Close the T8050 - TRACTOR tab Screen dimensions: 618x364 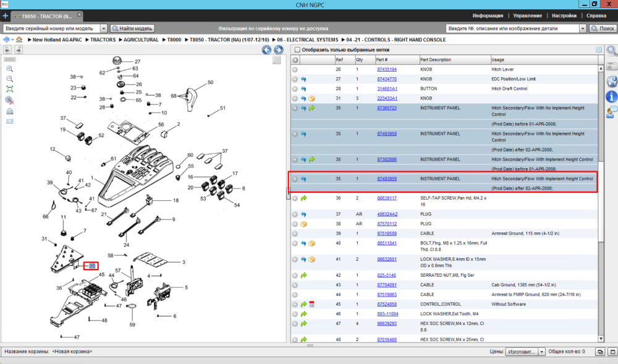79,15
